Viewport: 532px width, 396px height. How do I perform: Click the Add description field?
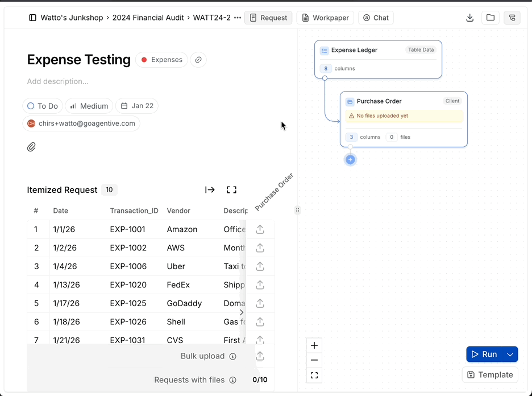[58, 81]
